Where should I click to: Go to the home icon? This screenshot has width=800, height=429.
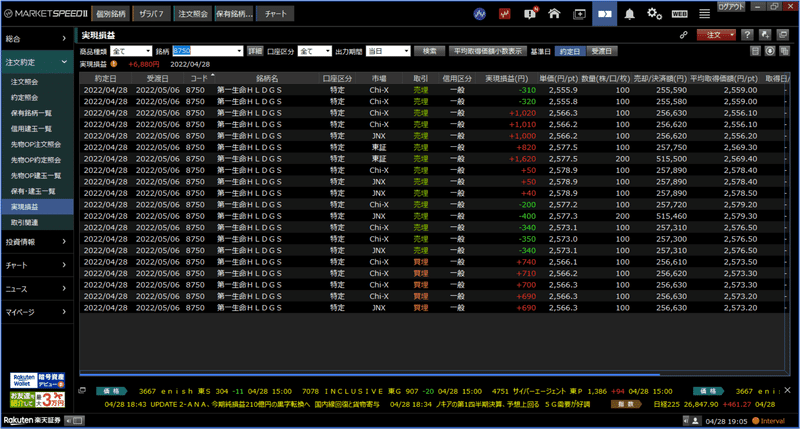coord(554,14)
